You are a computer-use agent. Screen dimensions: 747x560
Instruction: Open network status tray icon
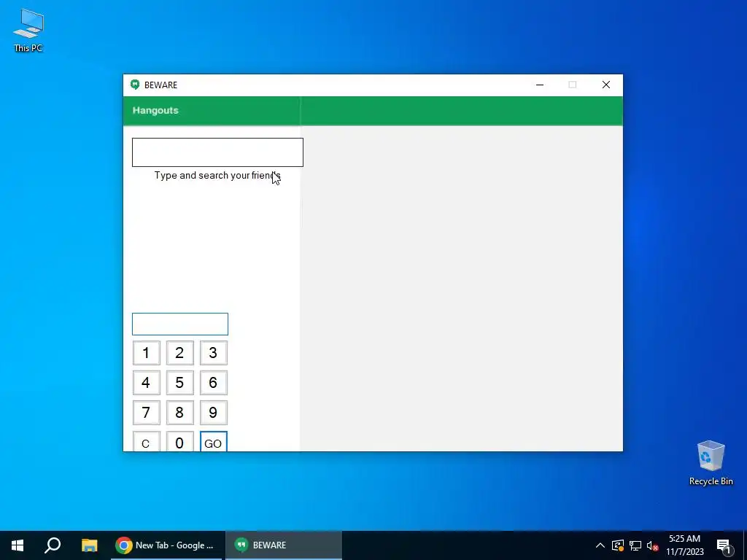[635, 545]
